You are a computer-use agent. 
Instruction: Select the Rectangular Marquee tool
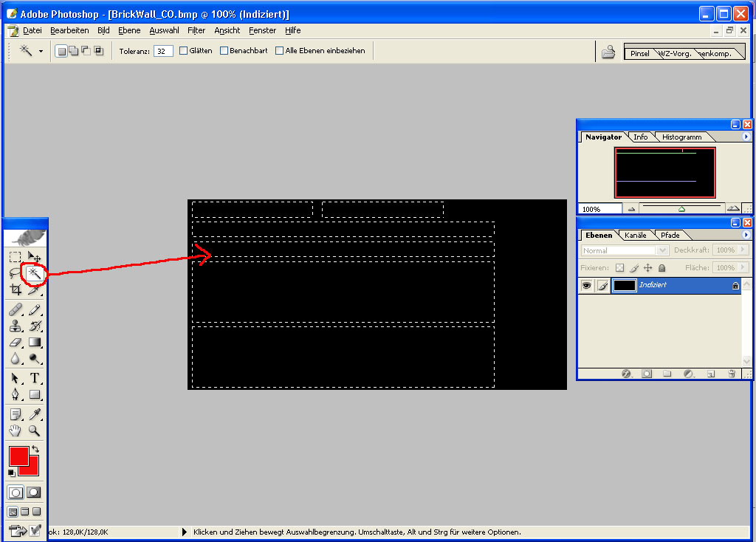[x=16, y=257]
